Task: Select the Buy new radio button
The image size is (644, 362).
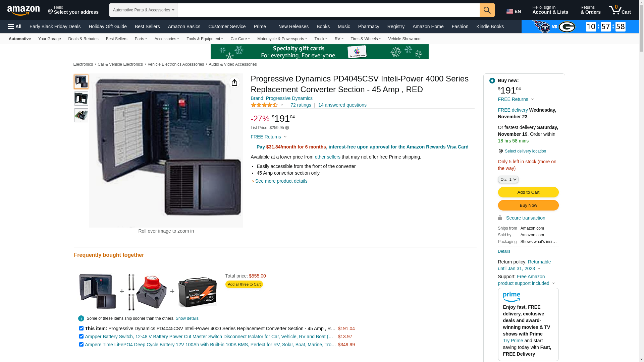Action: coord(492,80)
